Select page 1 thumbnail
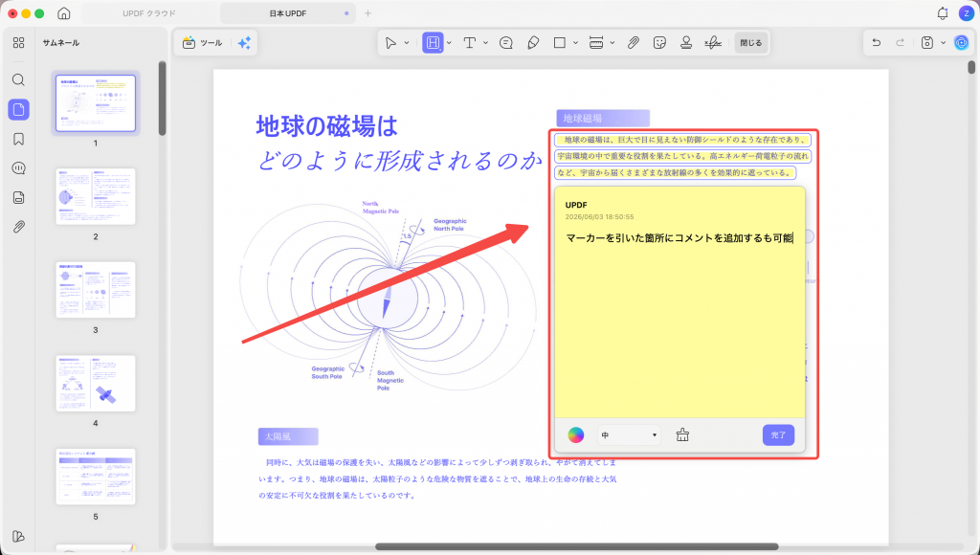The height and width of the screenshot is (555, 980). (x=96, y=103)
